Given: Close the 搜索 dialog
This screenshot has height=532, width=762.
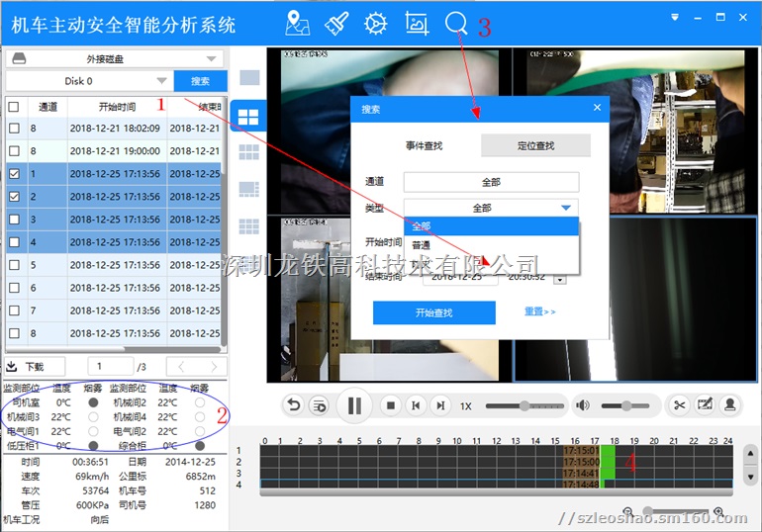Looking at the screenshot, I should pos(598,107).
